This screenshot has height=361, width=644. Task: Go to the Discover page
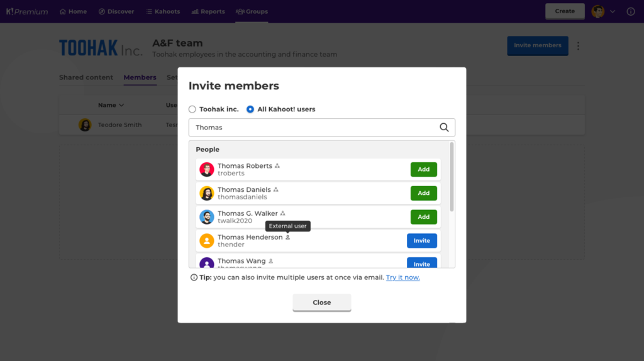pyautogui.click(x=116, y=11)
